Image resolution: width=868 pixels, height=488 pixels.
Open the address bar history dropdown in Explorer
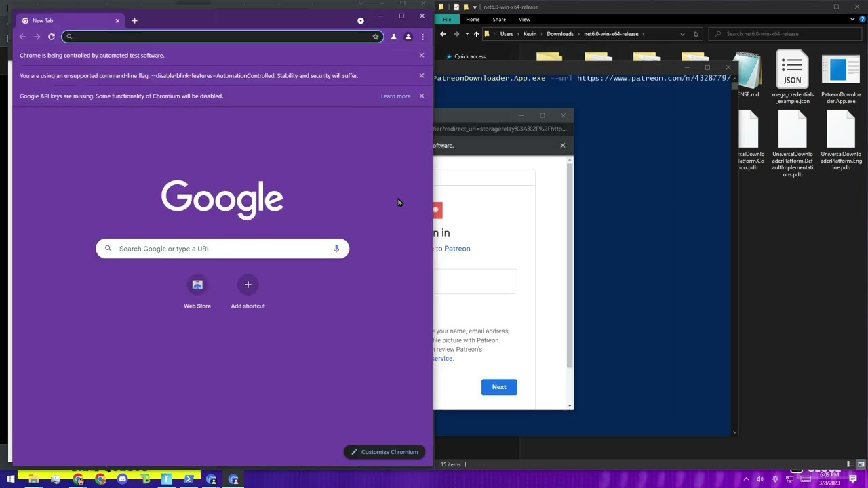click(682, 34)
